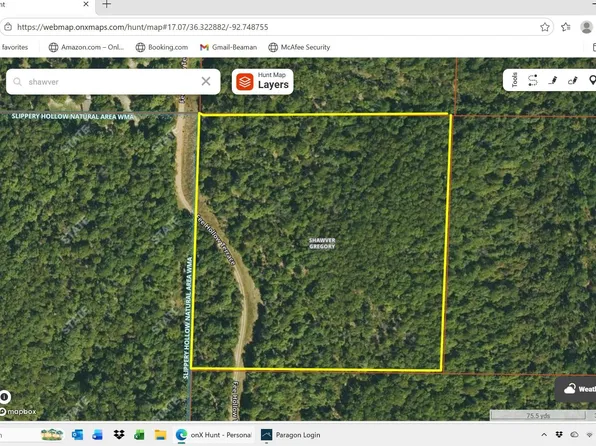Open the favorites folder in bookmarks bar
The width and height of the screenshot is (596, 446).
14,47
